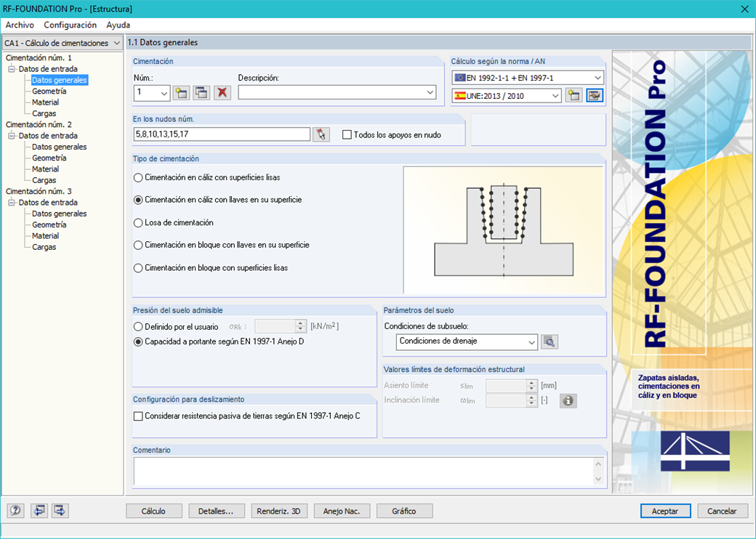Viewport: 756px width, 539px height.
Task: Pick support nodes graphically with the arrow icon
Action: (x=321, y=134)
